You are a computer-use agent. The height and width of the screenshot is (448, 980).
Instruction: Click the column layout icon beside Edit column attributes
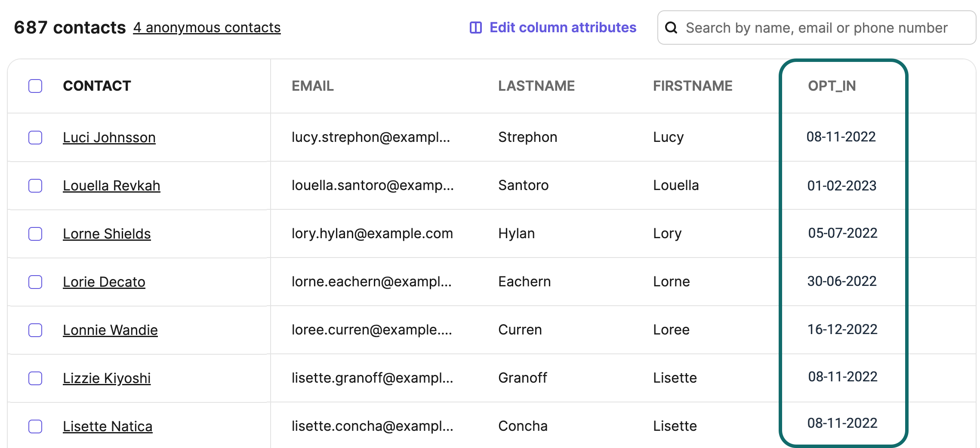point(475,28)
